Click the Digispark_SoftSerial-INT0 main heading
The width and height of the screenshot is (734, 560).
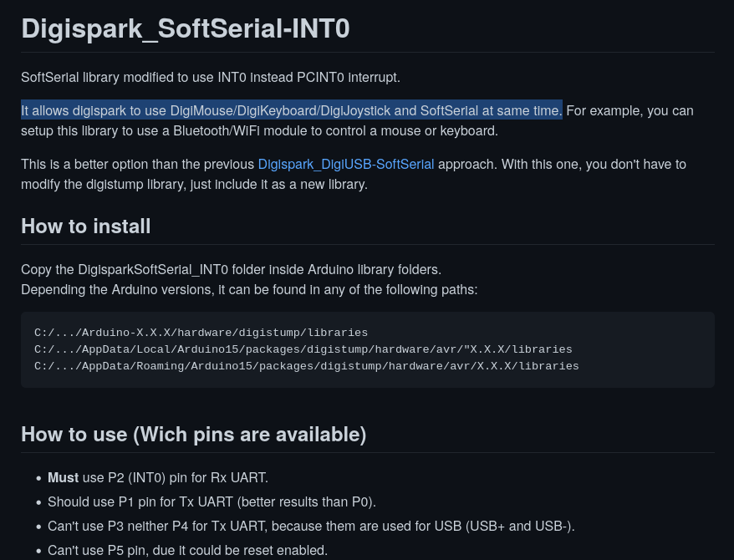coord(185,28)
